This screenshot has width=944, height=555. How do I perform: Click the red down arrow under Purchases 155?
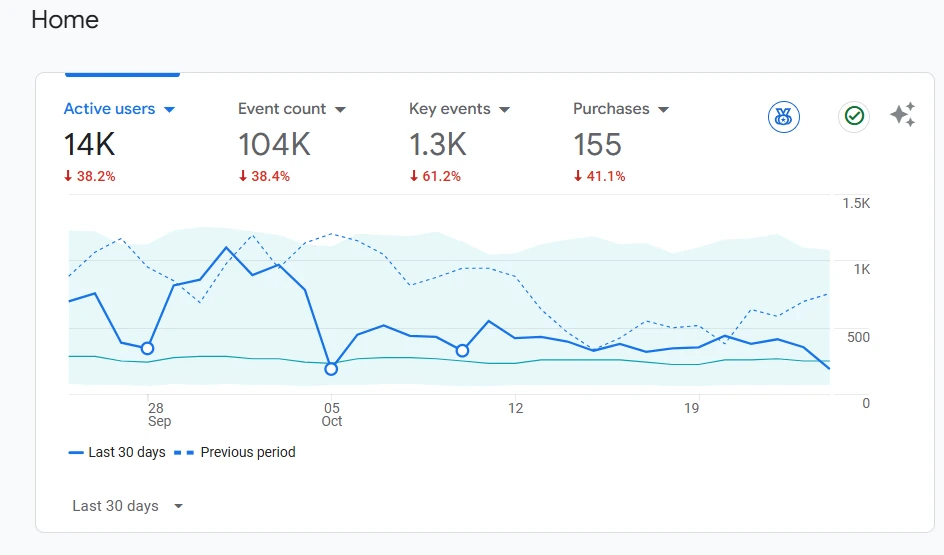coord(578,177)
